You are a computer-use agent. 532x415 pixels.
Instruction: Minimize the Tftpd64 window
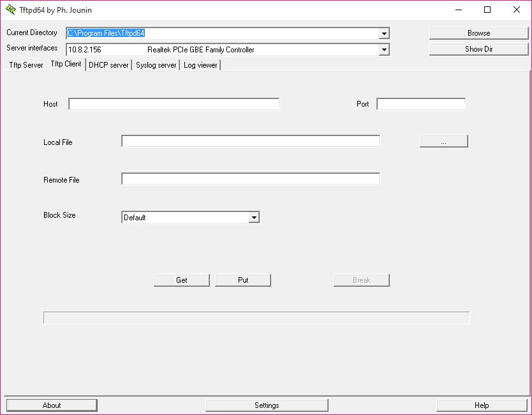point(459,10)
